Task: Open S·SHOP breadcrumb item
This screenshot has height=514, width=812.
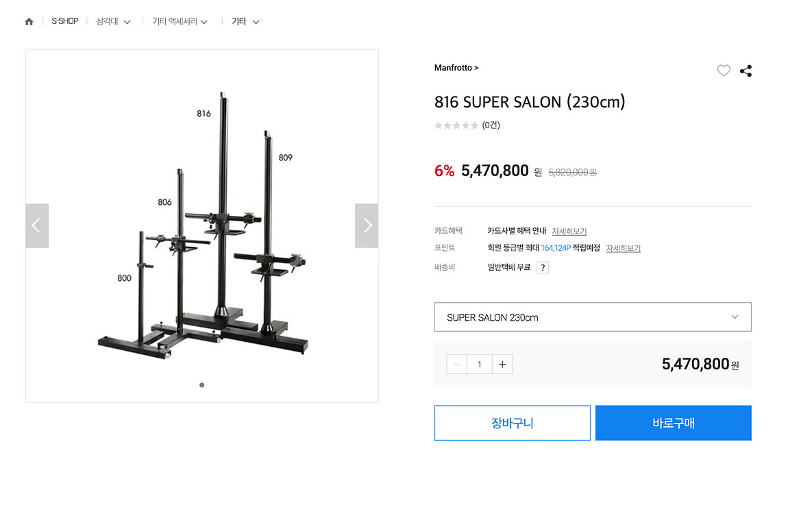Action: coord(65,22)
